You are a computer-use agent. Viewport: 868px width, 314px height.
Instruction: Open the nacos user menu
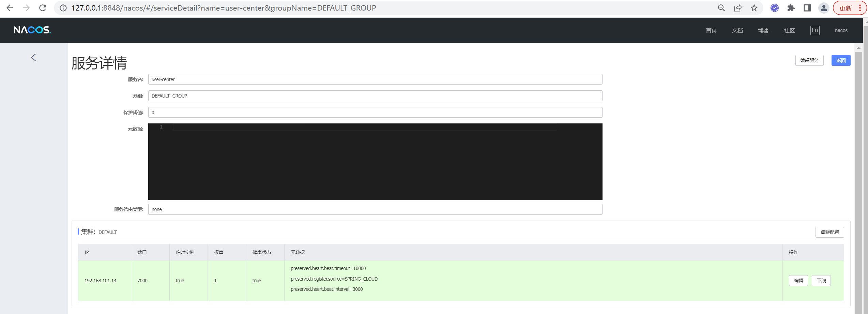[841, 30]
